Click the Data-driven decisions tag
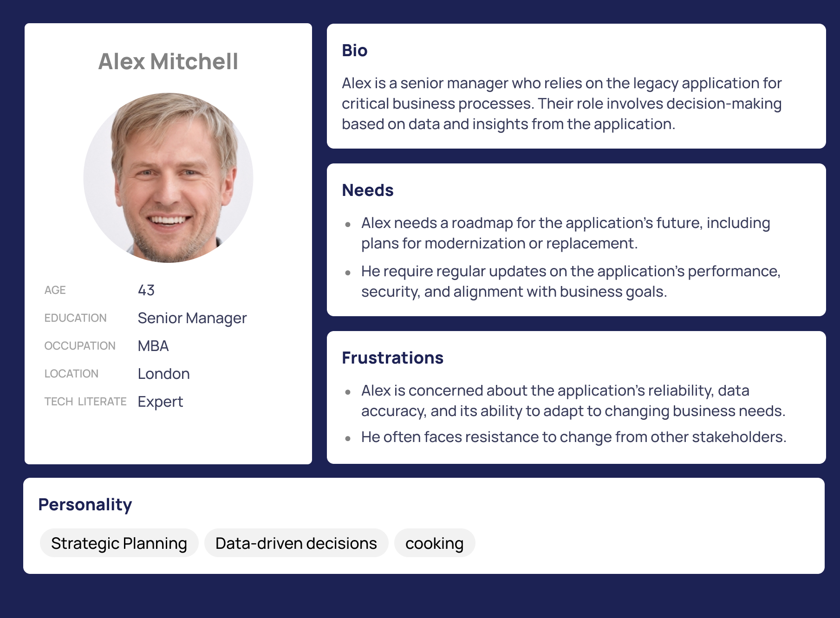The image size is (840, 618). click(296, 543)
